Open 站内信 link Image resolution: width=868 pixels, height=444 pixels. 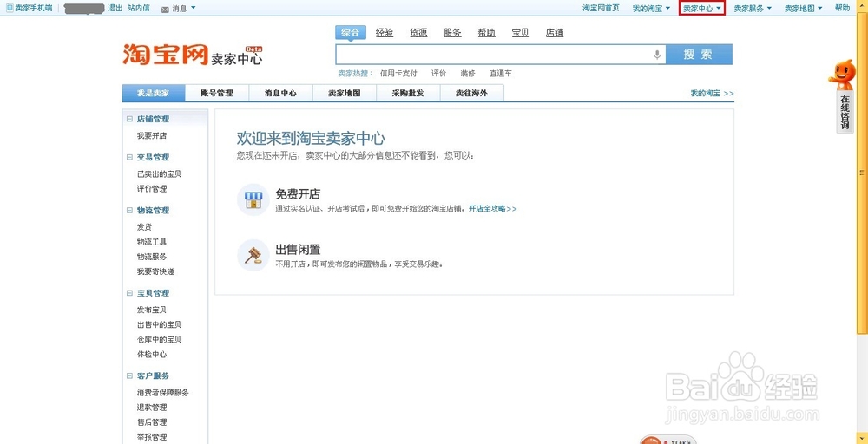(x=138, y=9)
